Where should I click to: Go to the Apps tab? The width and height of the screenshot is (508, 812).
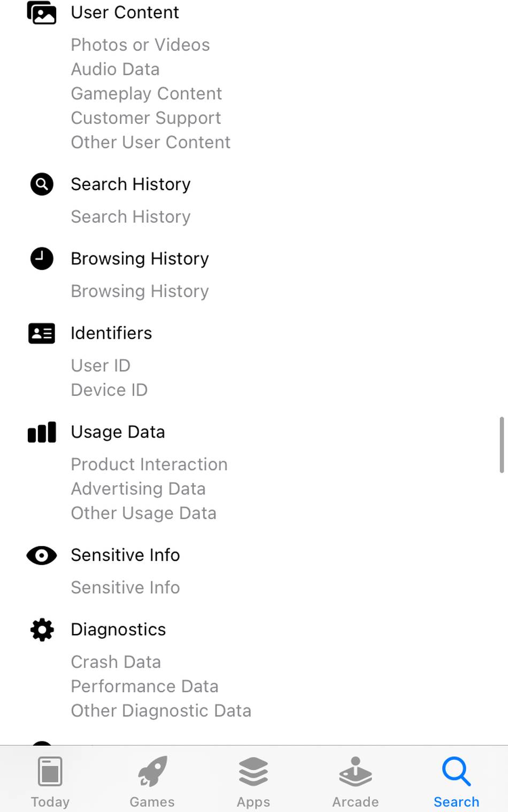(x=253, y=782)
